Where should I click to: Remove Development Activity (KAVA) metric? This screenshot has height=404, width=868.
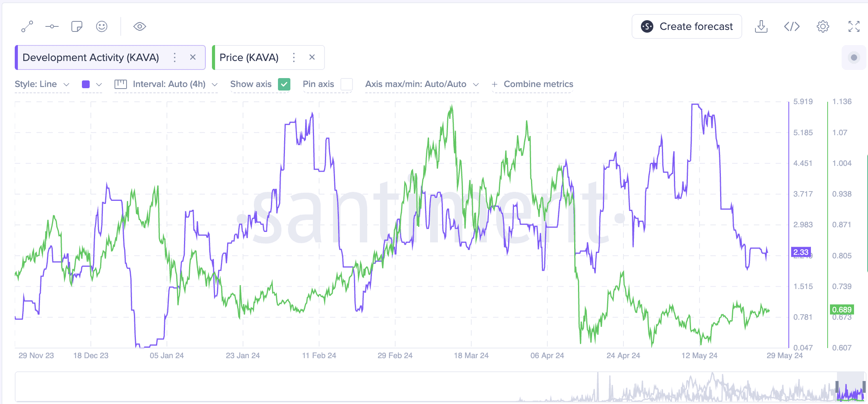click(x=193, y=57)
